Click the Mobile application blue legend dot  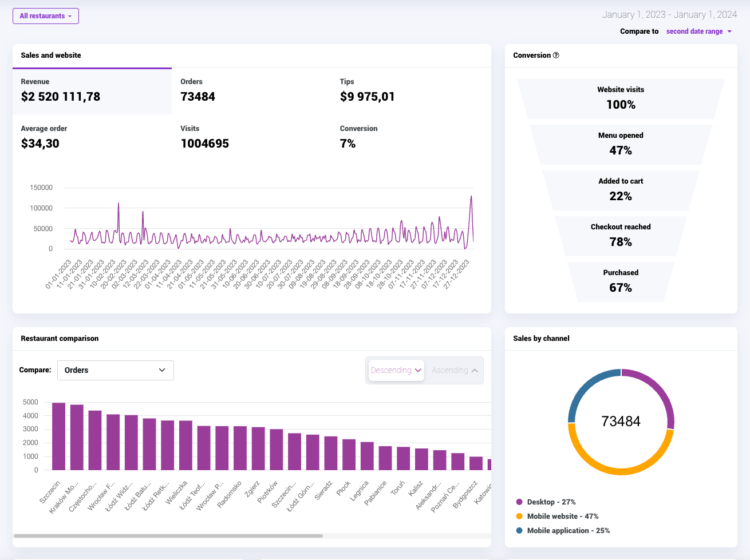tap(519, 531)
